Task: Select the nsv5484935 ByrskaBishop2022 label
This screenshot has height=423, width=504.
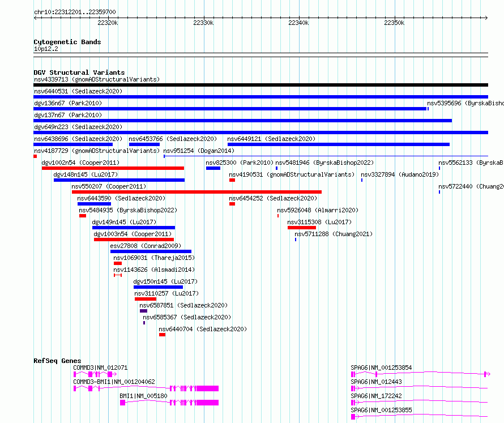Action: click(x=128, y=210)
